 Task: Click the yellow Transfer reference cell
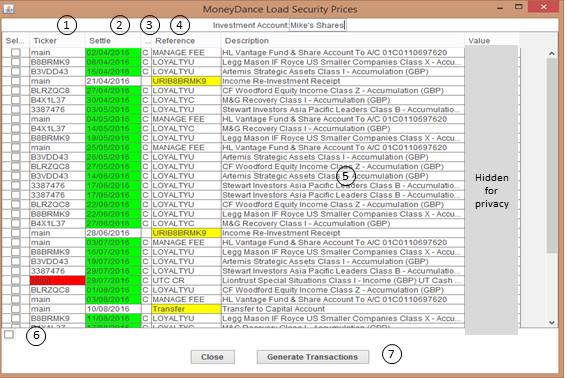coord(186,309)
